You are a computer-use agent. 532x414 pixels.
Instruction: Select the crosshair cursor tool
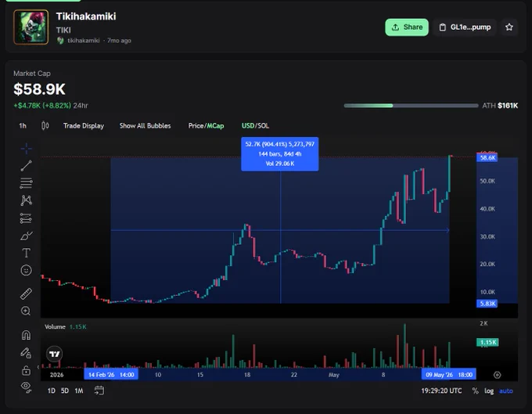[x=26, y=148]
